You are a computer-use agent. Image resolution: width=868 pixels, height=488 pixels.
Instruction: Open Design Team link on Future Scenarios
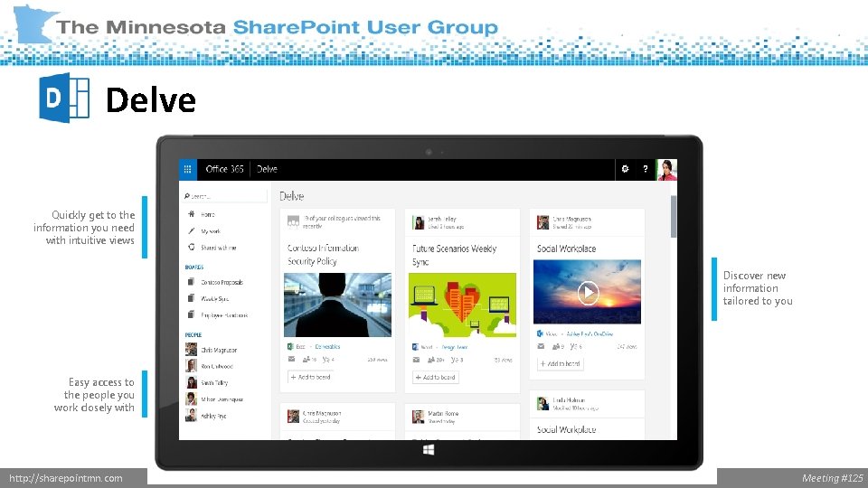[x=455, y=347]
